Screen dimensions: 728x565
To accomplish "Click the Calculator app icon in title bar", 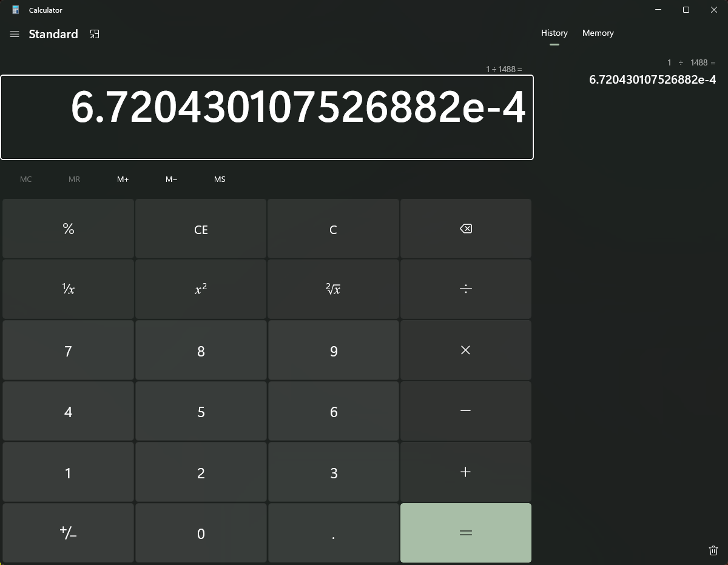I will pos(16,10).
